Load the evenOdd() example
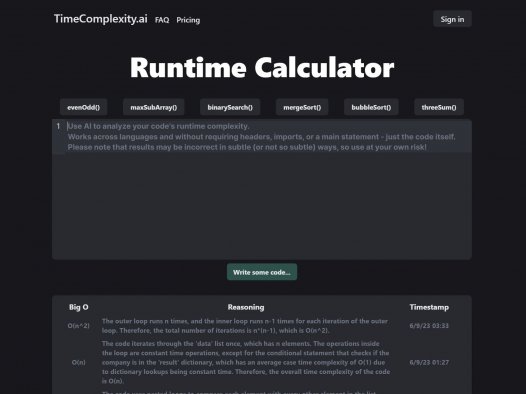Screen dimensions: 526x394 point(84,107)
